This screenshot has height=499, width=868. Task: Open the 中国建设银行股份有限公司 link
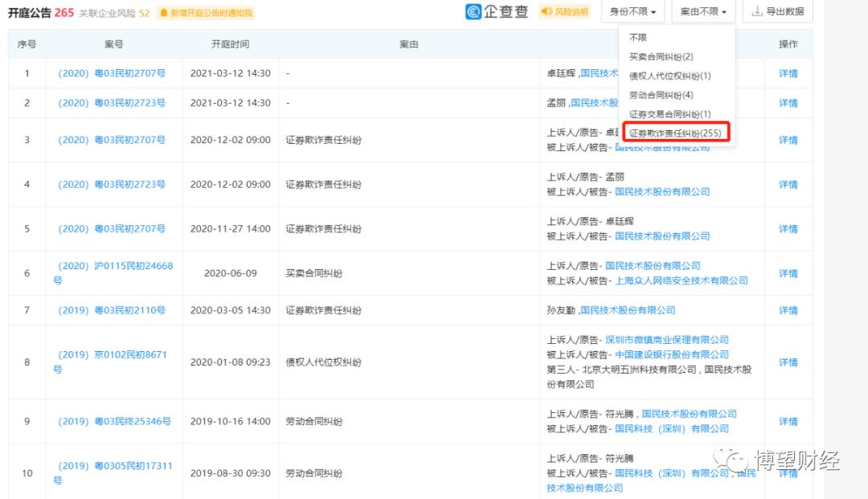[x=674, y=354]
